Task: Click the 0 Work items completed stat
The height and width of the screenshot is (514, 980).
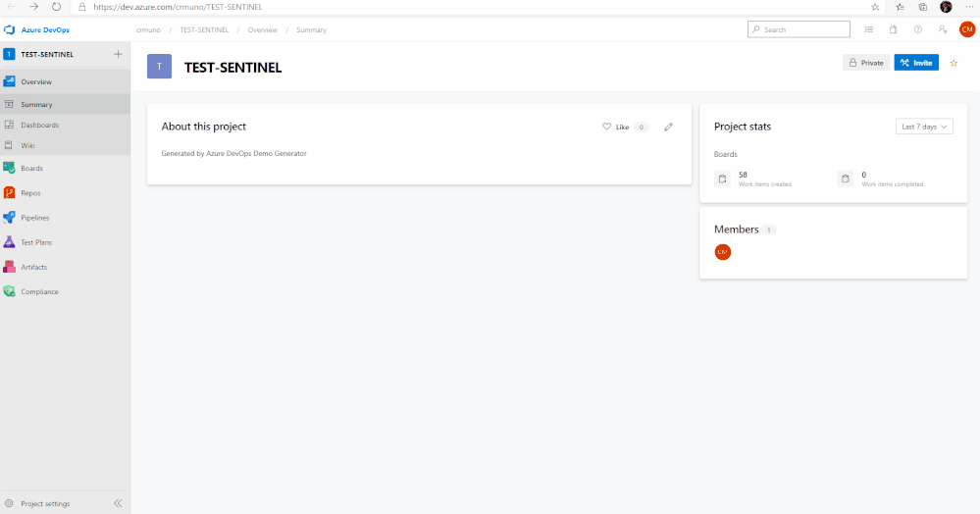Action: tap(881, 179)
